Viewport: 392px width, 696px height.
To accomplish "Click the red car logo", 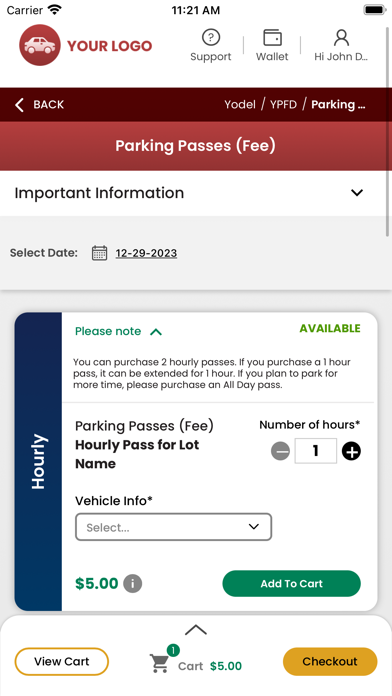I will (x=40, y=45).
